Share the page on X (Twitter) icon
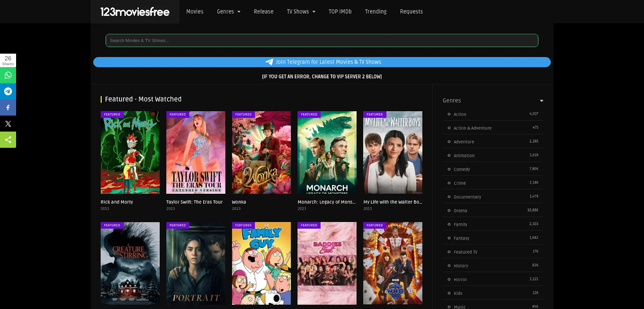Viewport: 644px width, 309px height. pyautogui.click(x=8, y=124)
